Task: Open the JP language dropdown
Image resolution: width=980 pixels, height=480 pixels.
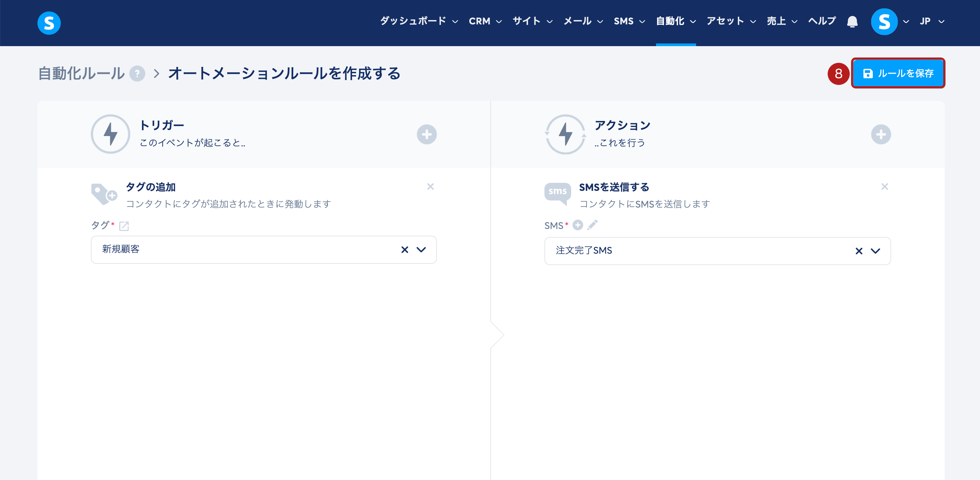Action: (932, 21)
